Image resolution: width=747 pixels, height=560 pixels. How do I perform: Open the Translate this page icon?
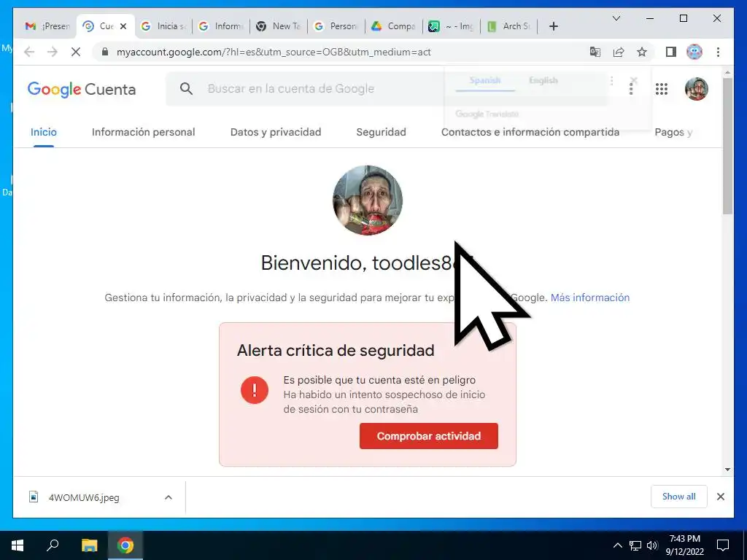[x=595, y=52]
